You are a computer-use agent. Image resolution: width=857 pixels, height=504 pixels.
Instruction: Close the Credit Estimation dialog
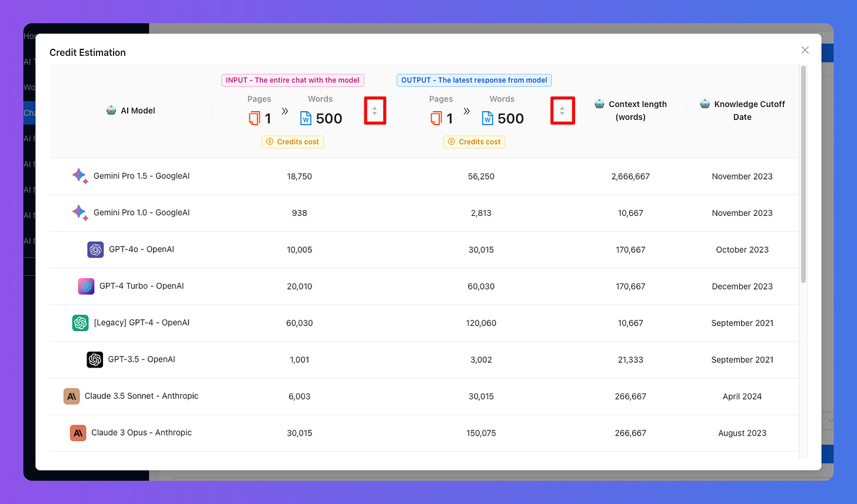point(805,50)
